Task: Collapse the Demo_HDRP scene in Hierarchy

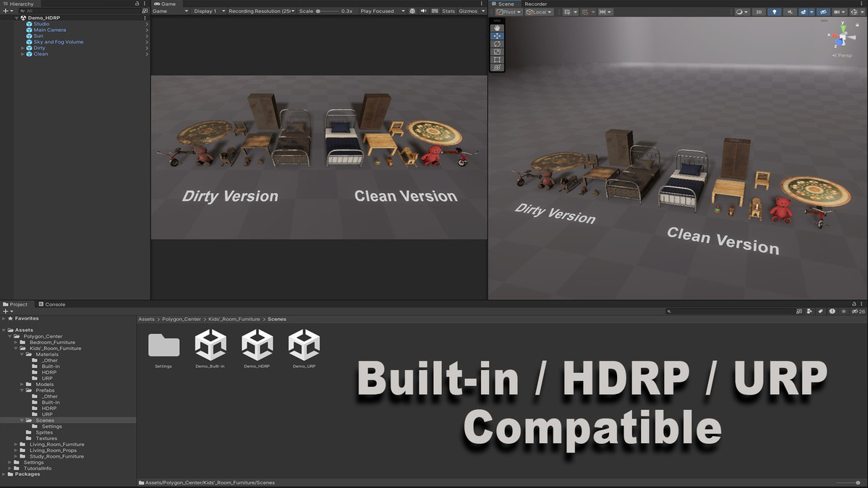Action: pos(17,18)
